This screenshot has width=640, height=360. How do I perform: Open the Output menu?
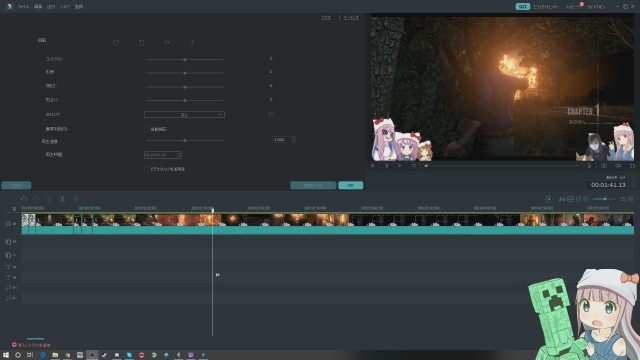pyautogui.click(x=51, y=7)
